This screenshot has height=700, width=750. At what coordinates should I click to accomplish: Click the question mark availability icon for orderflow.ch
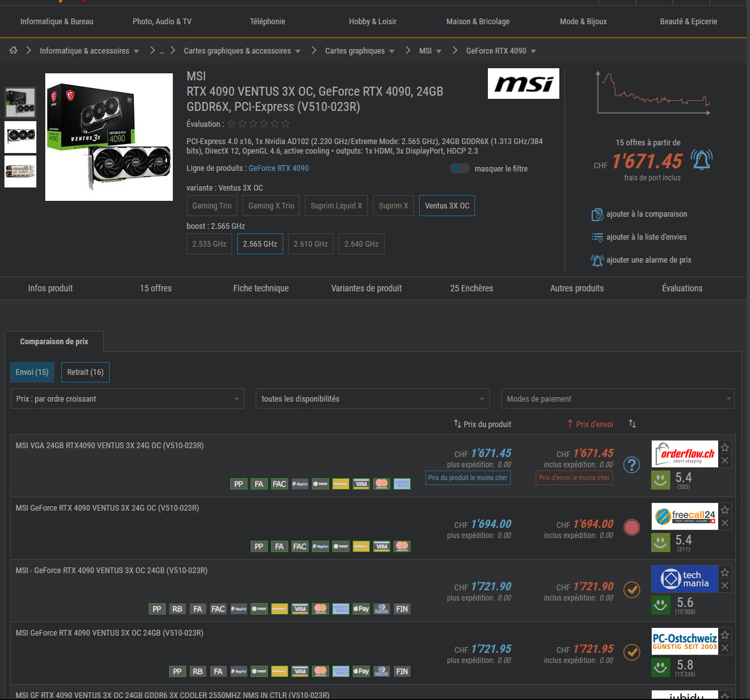pyautogui.click(x=631, y=464)
